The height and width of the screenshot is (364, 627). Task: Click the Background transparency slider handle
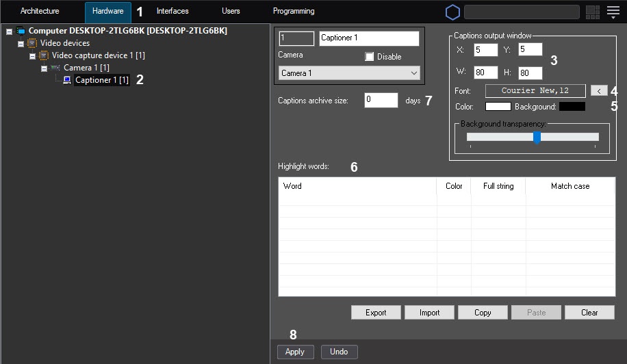(x=537, y=138)
